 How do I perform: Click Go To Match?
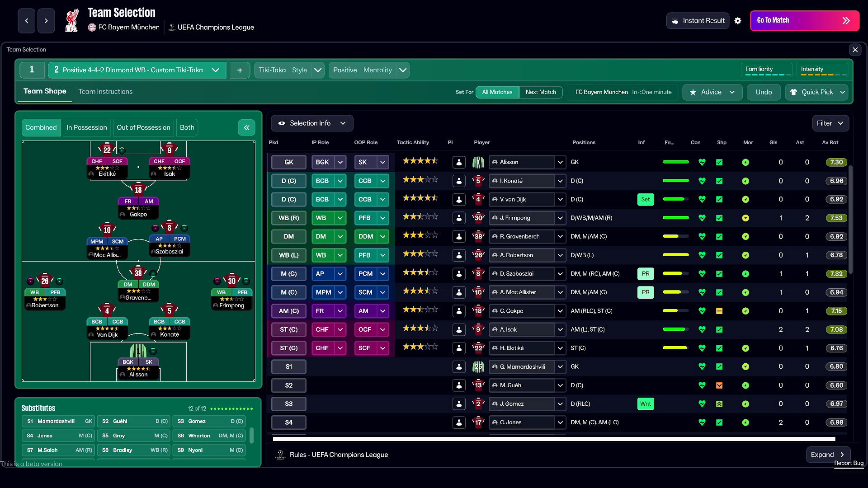coord(804,20)
